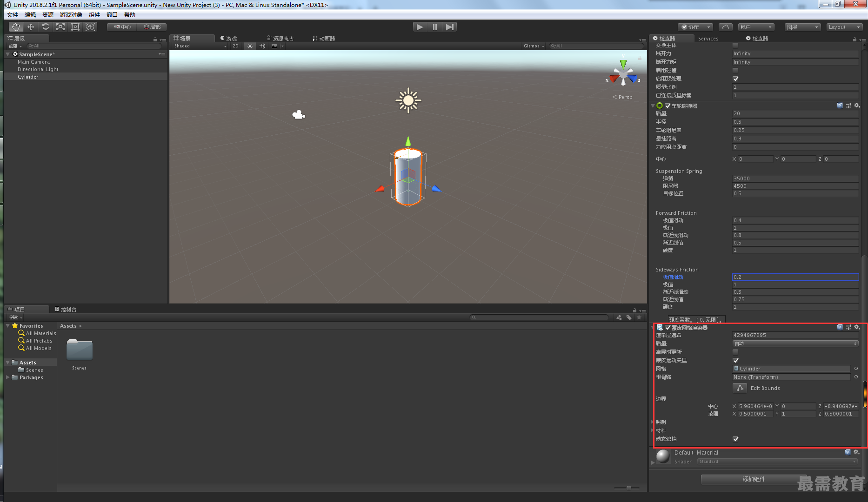Pick mesh with Cylinder object picker circle
Viewport: 868px width, 502px height.
[856, 369]
